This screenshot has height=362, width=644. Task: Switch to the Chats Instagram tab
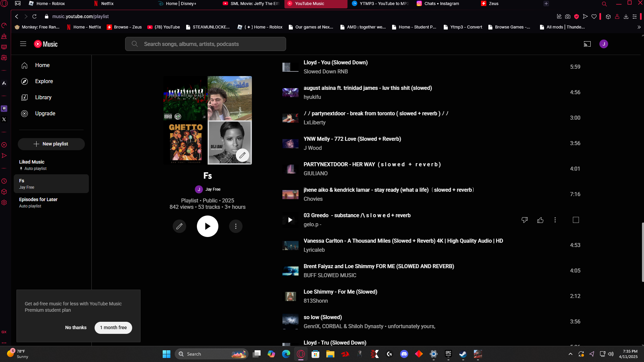point(441,4)
